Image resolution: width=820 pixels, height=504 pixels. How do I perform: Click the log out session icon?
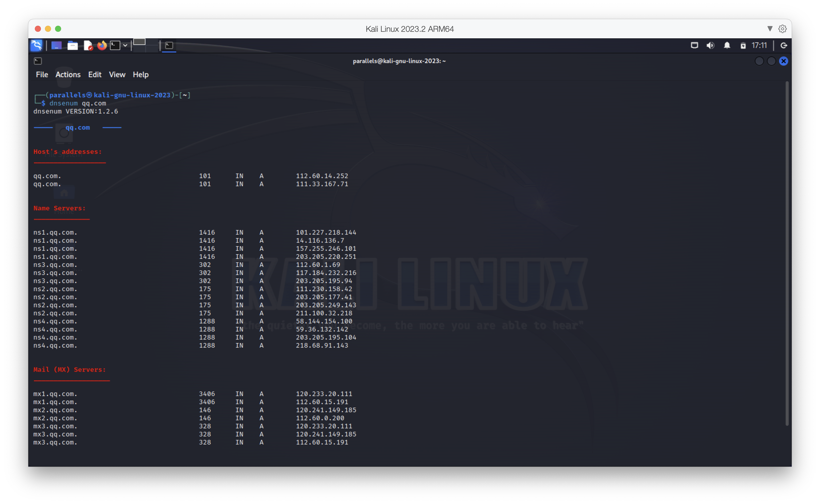click(x=784, y=45)
